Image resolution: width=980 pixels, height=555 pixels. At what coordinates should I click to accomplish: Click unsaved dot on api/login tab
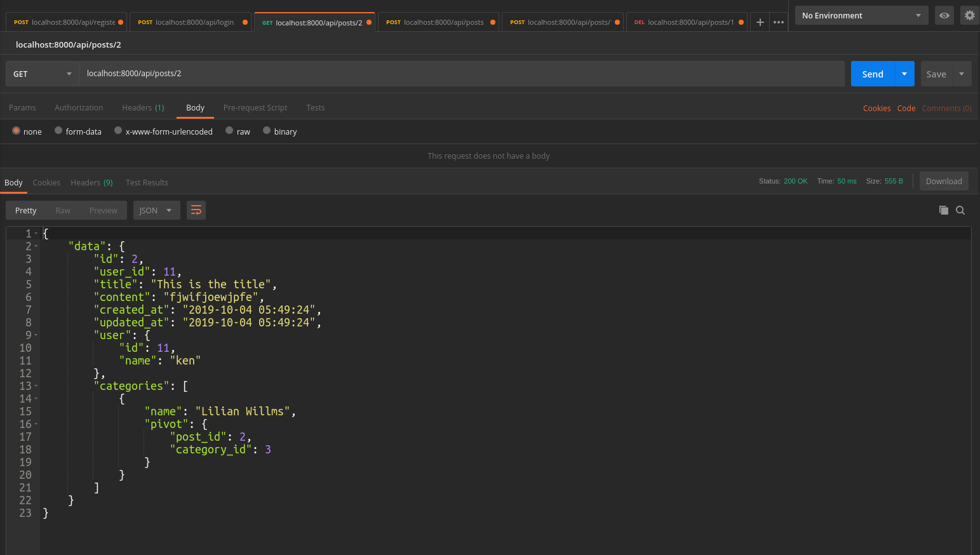[245, 22]
